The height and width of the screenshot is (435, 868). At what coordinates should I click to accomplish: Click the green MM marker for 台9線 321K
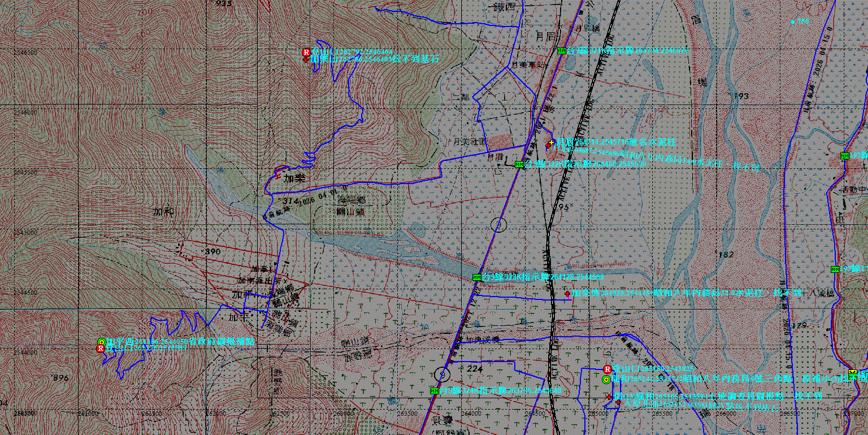pyautogui.click(x=562, y=51)
